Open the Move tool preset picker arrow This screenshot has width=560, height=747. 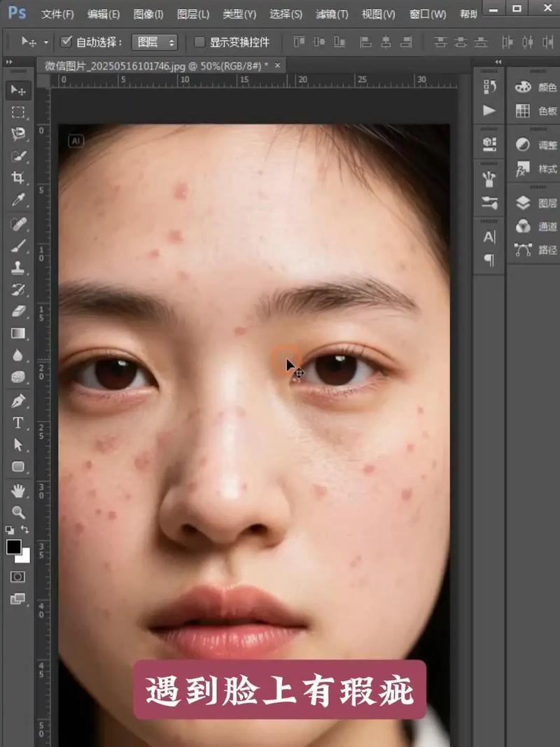point(46,43)
